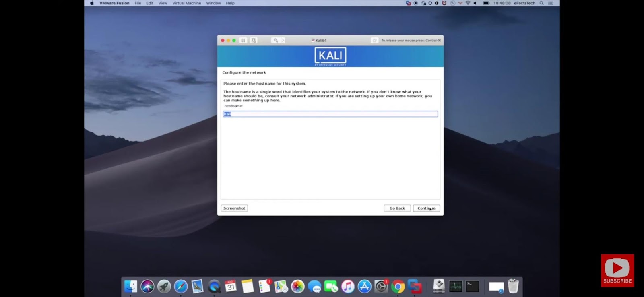The image size is (644, 297).
Task: Open FaceTime from the Dock
Action: (x=331, y=286)
